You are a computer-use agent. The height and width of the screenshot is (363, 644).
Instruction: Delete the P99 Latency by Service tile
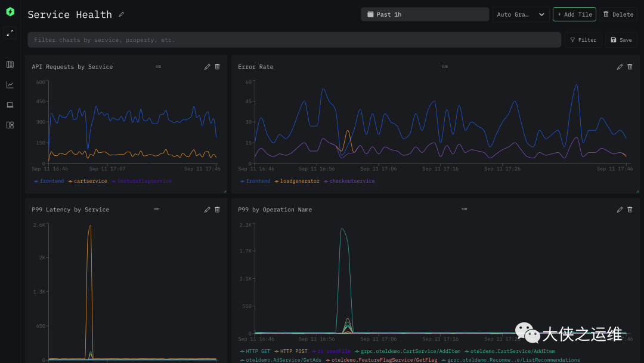click(x=217, y=210)
